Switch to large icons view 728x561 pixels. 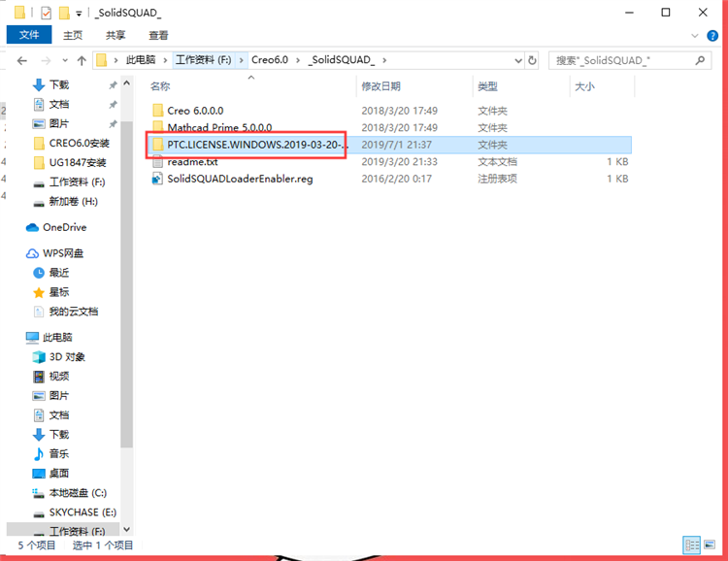tap(710, 544)
